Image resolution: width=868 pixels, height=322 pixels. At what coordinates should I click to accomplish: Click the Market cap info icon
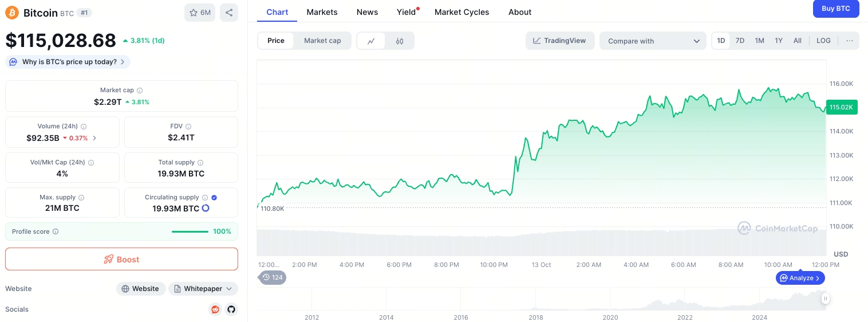tap(140, 91)
